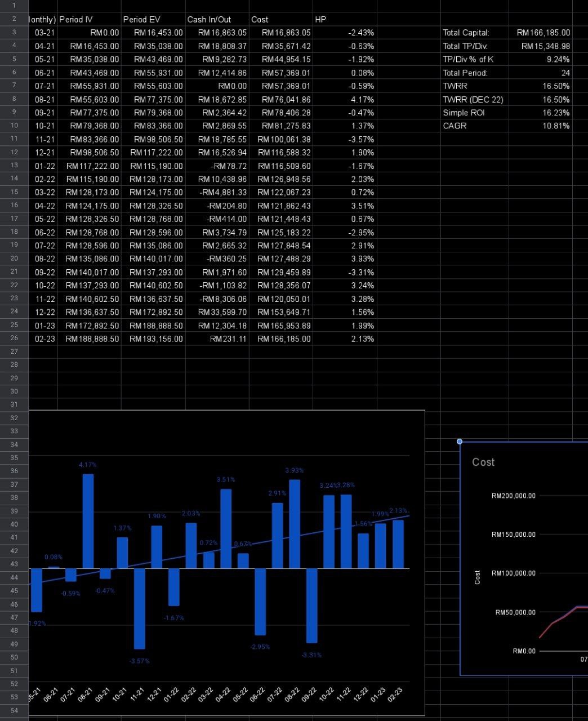Select row header 13
This screenshot has height=721, width=588.
point(14,166)
